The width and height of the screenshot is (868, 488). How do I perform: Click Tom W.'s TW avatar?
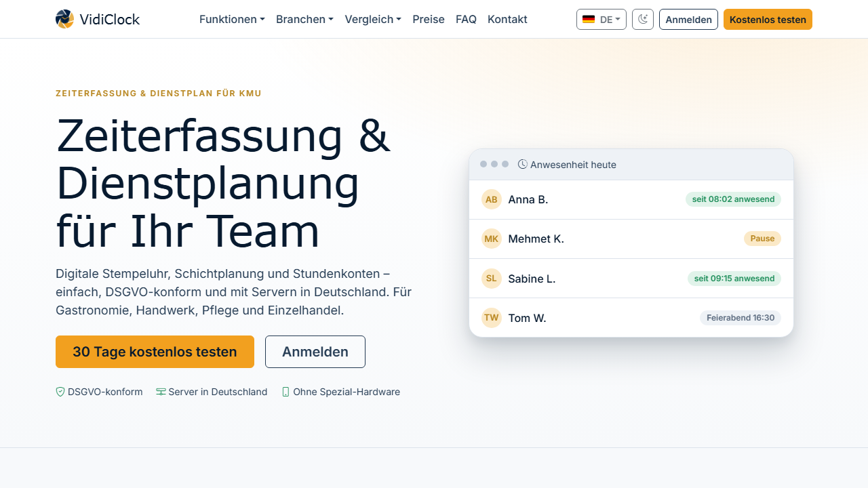492,317
